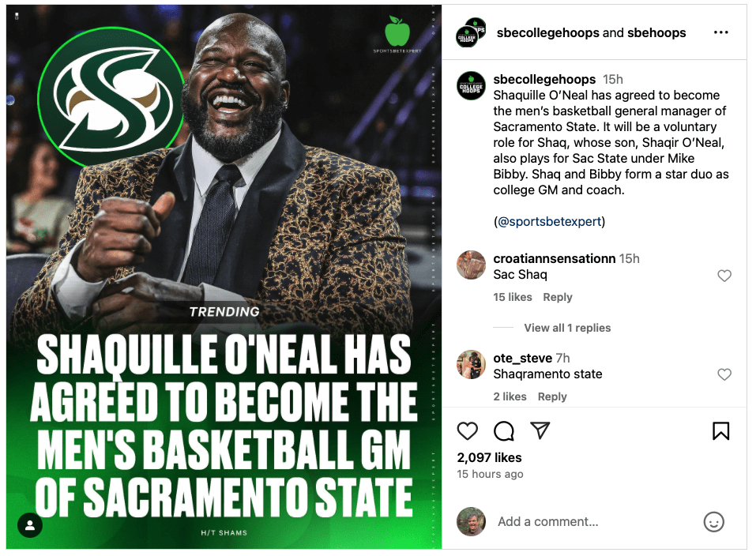Open the three-dot more options menu
Screen dimensions: 756x556
point(720,32)
